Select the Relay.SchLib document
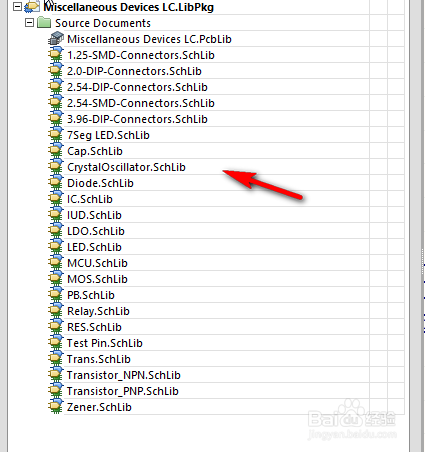This screenshot has width=425, height=452. (98, 311)
